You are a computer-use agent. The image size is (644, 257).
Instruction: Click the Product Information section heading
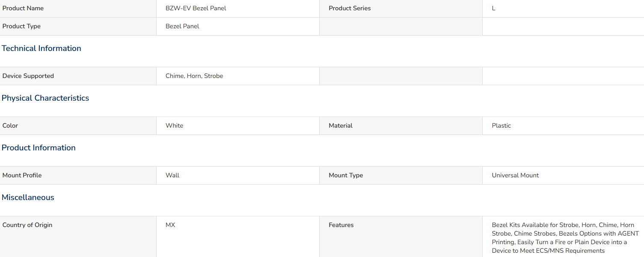(x=39, y=148)
